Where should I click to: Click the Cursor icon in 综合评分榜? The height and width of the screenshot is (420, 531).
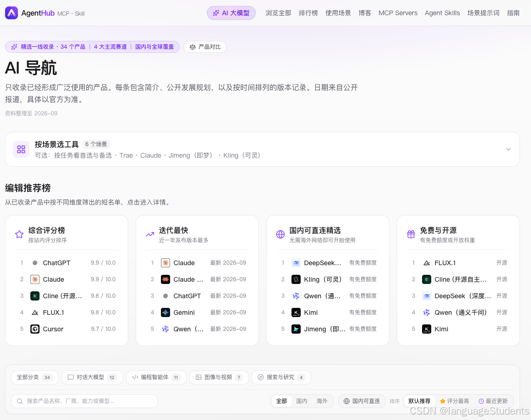pos(35,329)
